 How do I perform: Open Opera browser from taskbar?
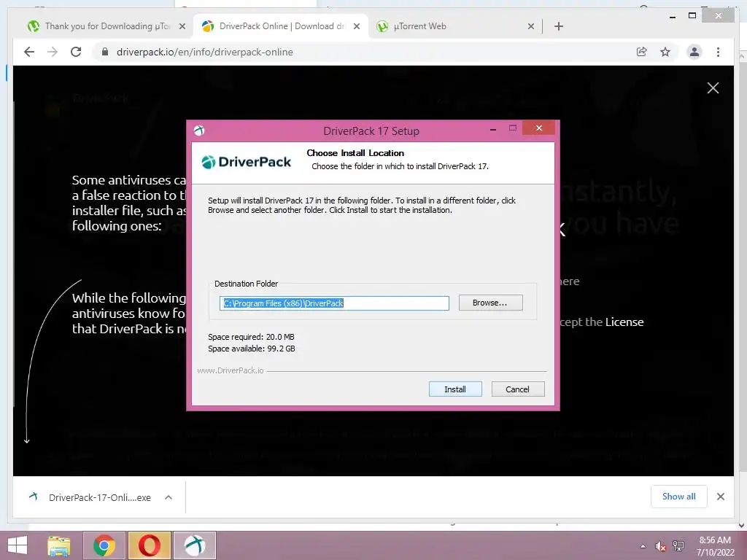pyautogui.click(x=150, y=545)
